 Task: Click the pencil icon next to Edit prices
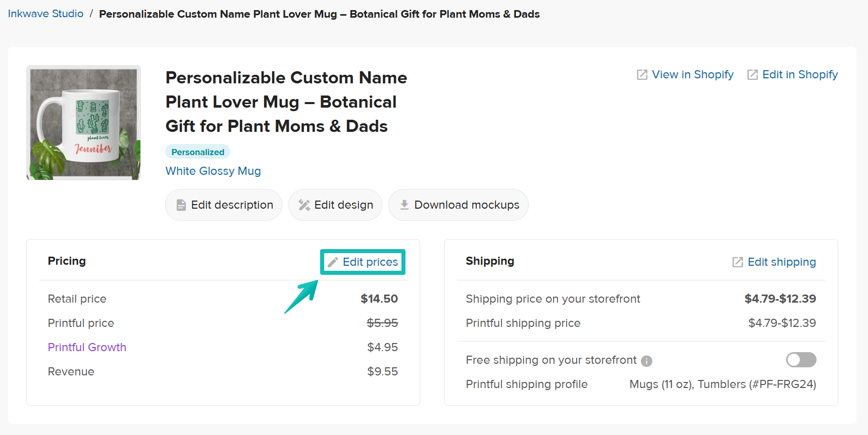point(333,262)
